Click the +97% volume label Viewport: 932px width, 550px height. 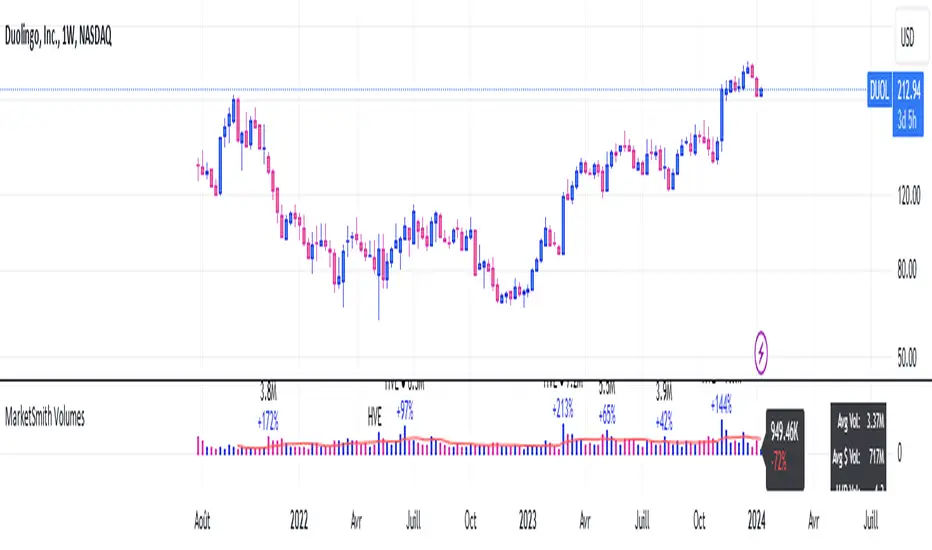404,410
